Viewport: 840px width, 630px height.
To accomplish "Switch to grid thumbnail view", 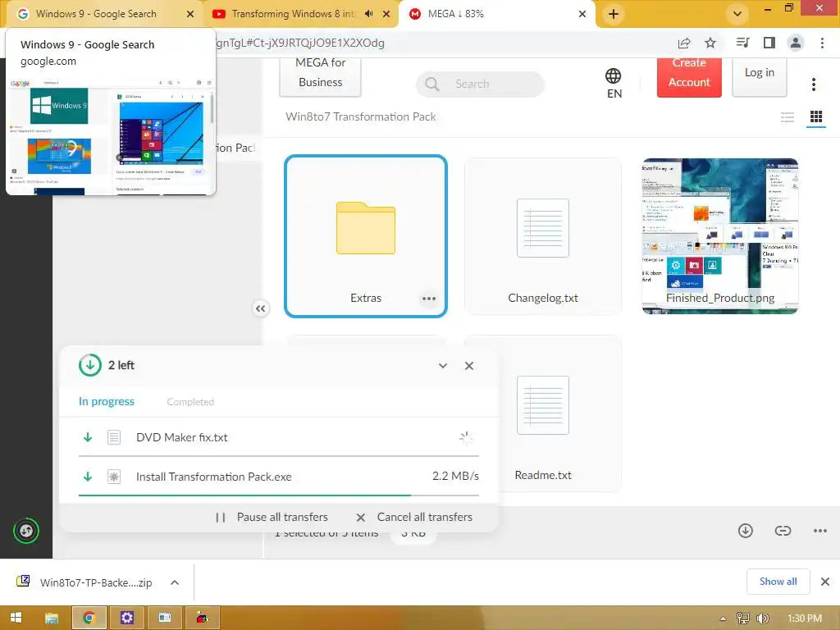I will pos(816,116).
